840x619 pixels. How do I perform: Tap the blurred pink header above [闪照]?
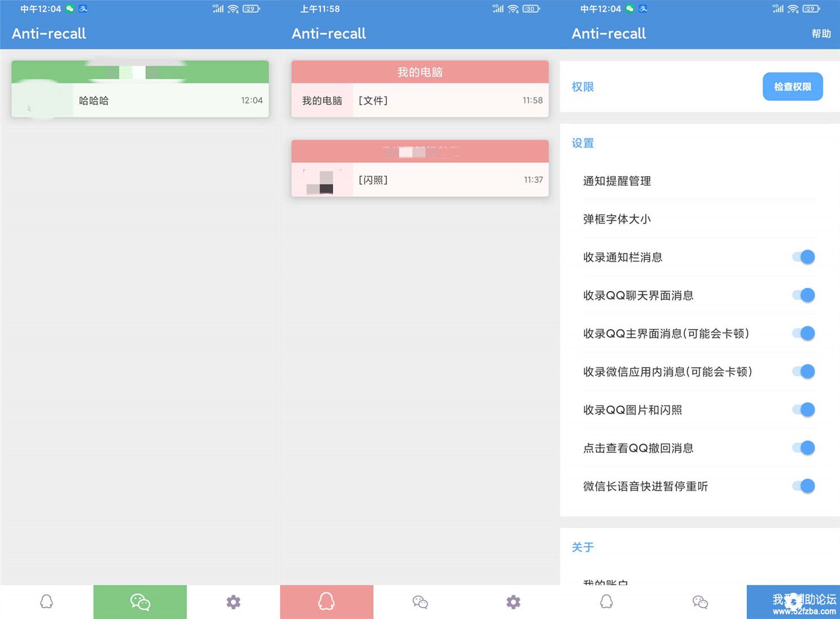pos(420,151)
